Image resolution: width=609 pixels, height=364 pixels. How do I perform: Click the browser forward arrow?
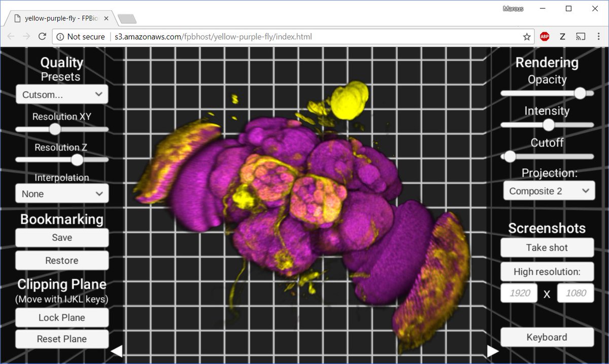point(26,37)
